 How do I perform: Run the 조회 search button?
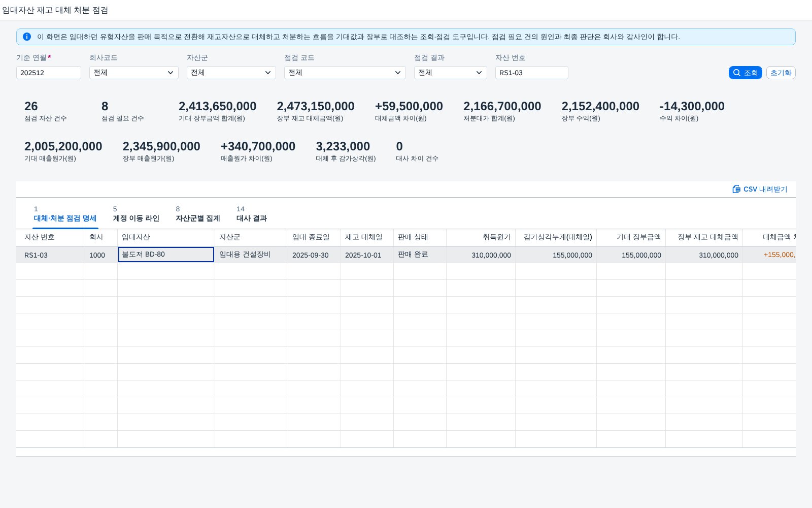[x=745, y=73]
